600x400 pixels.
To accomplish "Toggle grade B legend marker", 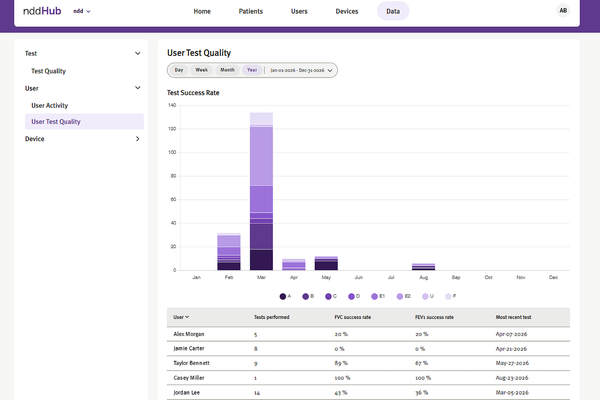I will (x=305, y=296).
